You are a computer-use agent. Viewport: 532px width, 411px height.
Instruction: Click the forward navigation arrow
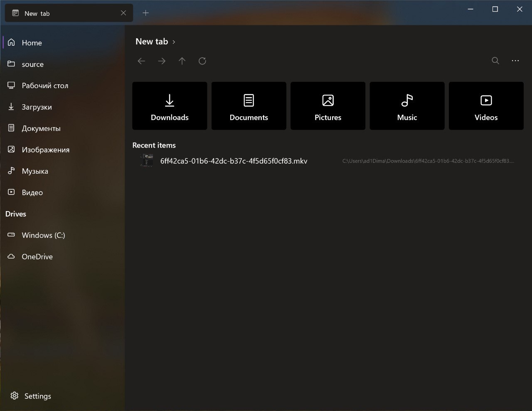click(162, 61)
